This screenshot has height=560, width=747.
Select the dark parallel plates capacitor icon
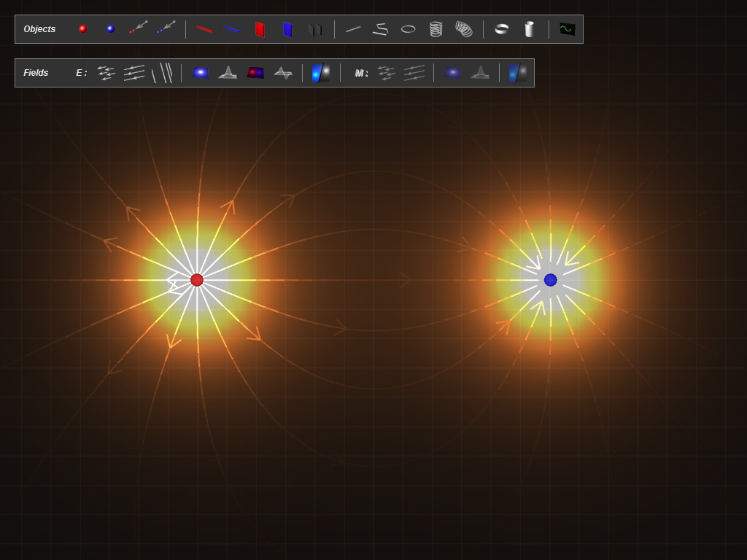point(315,29)
